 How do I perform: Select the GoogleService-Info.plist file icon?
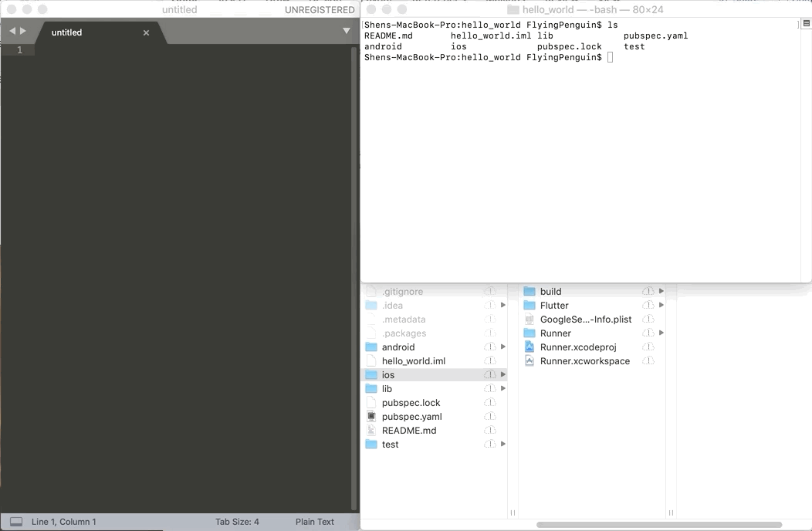pos(529,320)
